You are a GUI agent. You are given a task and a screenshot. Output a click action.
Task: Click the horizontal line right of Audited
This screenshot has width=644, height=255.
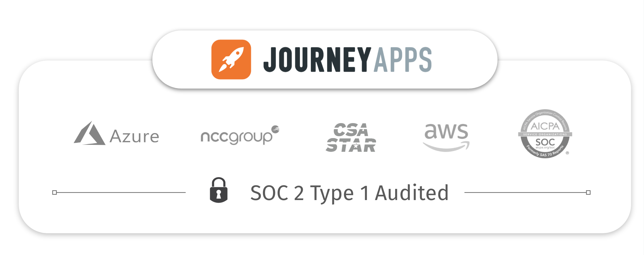[525, 192]
